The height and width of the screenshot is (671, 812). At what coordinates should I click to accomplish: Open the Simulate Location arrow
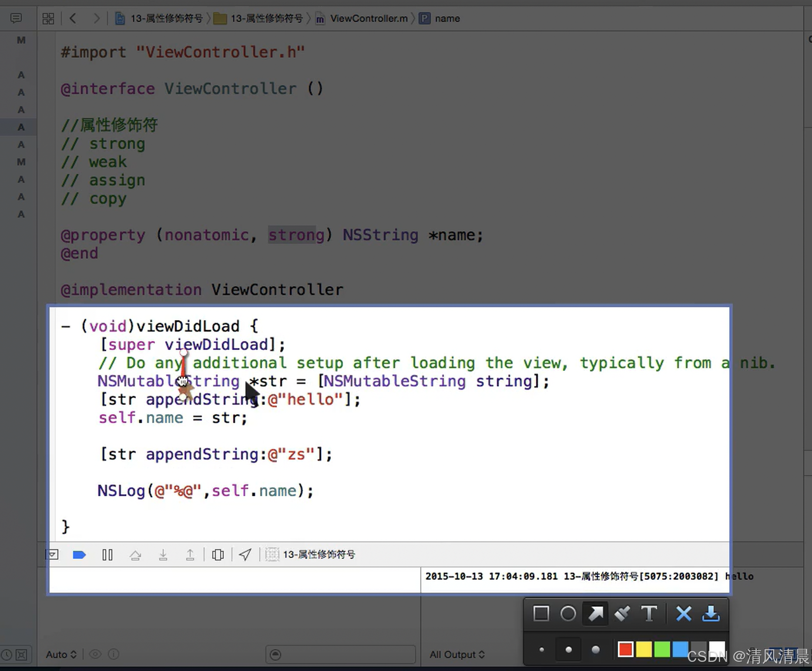click(x=245, y=554)
